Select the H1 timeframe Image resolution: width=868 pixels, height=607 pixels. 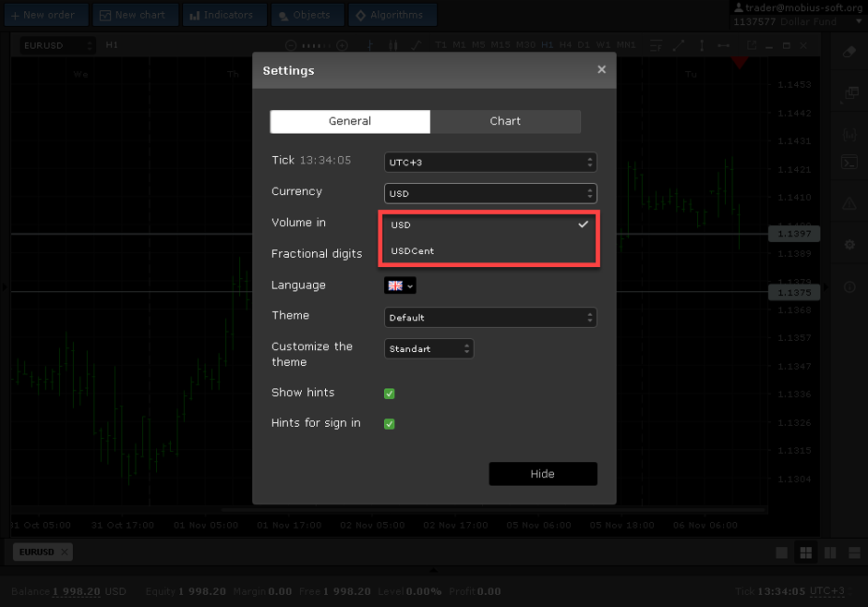pos(548,45)
